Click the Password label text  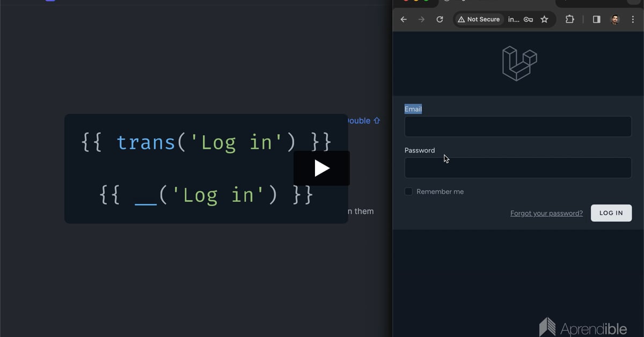pos(420,150)
